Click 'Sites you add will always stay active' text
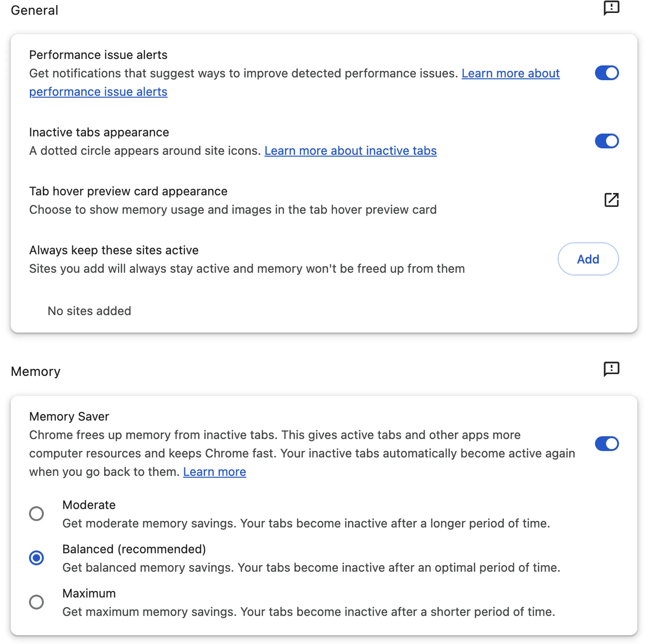The width and height of the screenshot is (672, 644). coord(247,269)
